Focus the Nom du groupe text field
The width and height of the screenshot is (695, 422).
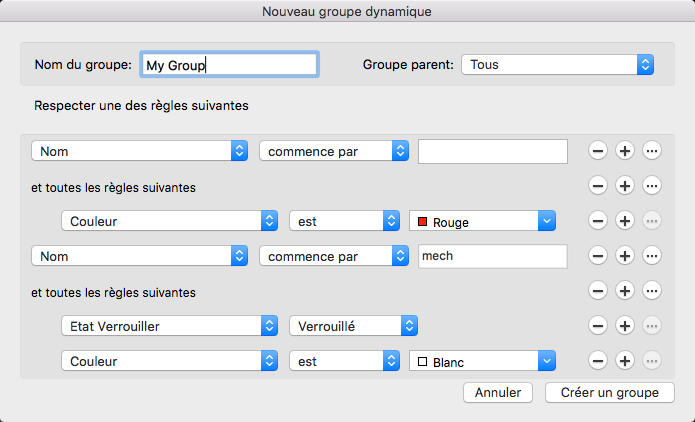click(230, 65)
